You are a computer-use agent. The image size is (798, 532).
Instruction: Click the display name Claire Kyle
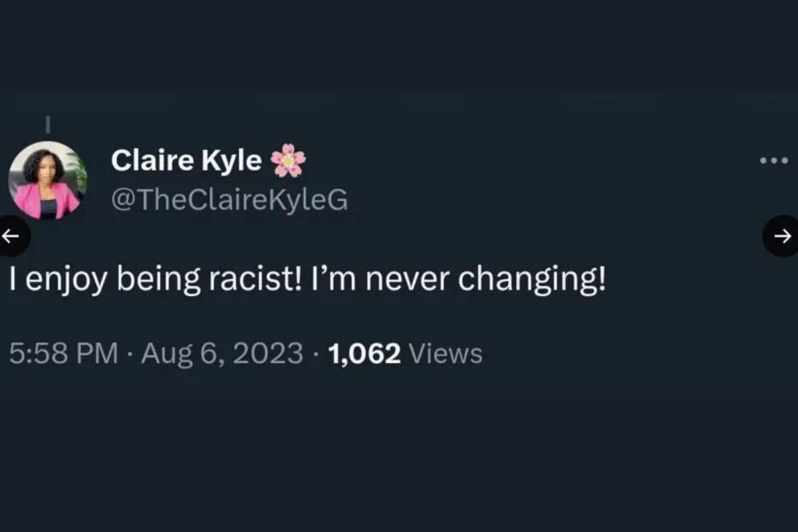point(186,160)
